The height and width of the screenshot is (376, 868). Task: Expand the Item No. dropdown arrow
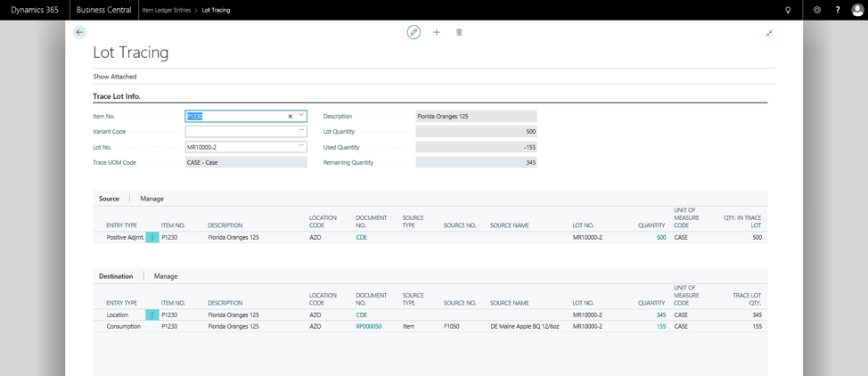pyautogui.click(x=301, y=115)
